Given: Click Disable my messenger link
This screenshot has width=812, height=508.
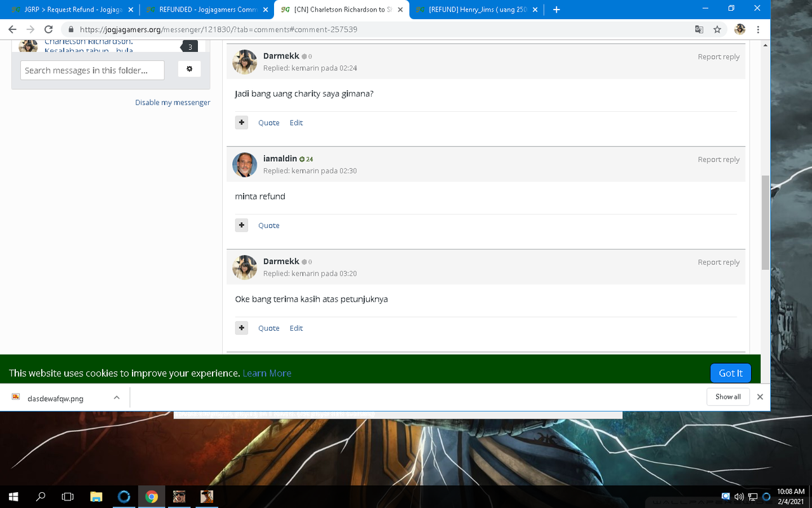Looking at the screenshot, I should pos(173,102).
